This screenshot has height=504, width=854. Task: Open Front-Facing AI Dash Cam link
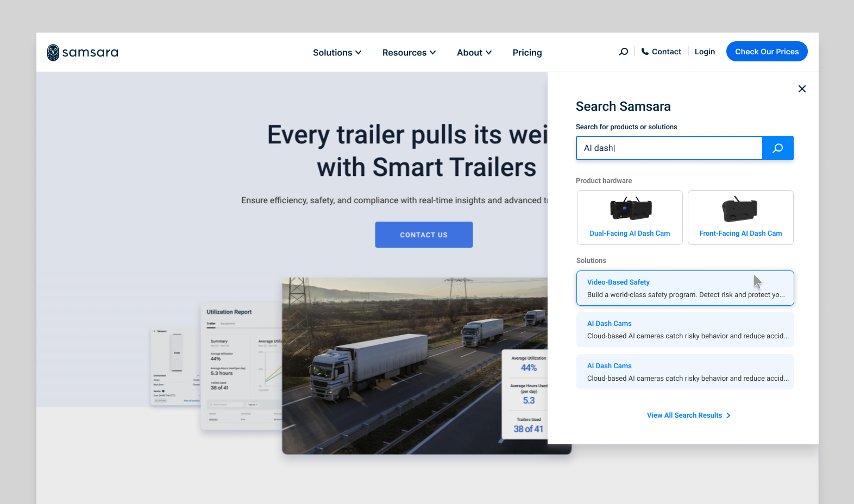tap(740, 234)
